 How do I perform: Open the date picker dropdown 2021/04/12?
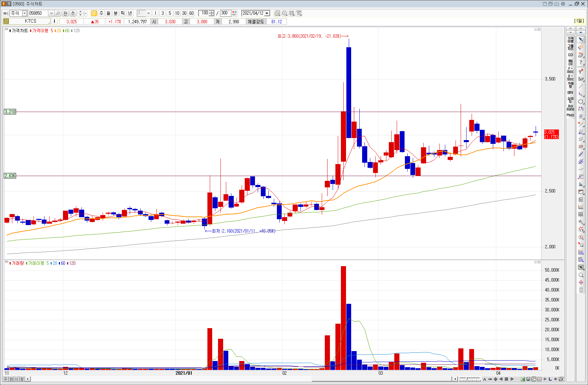pyautogui.click(x=267, y=13)
